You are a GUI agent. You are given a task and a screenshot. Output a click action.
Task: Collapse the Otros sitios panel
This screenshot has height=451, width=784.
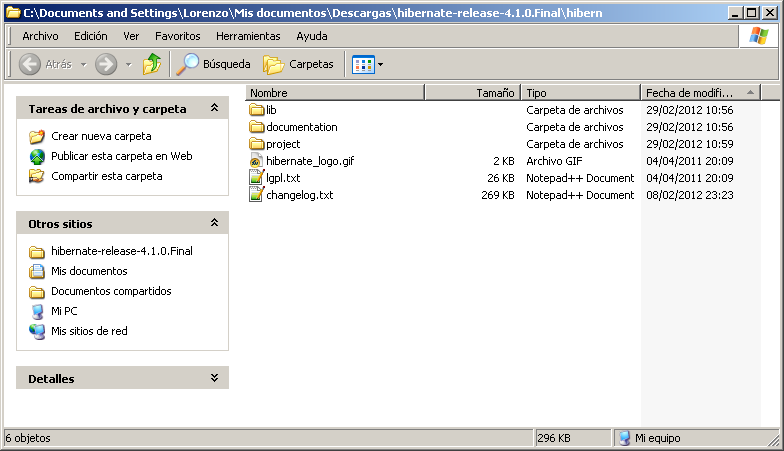[x=213, y=224]
